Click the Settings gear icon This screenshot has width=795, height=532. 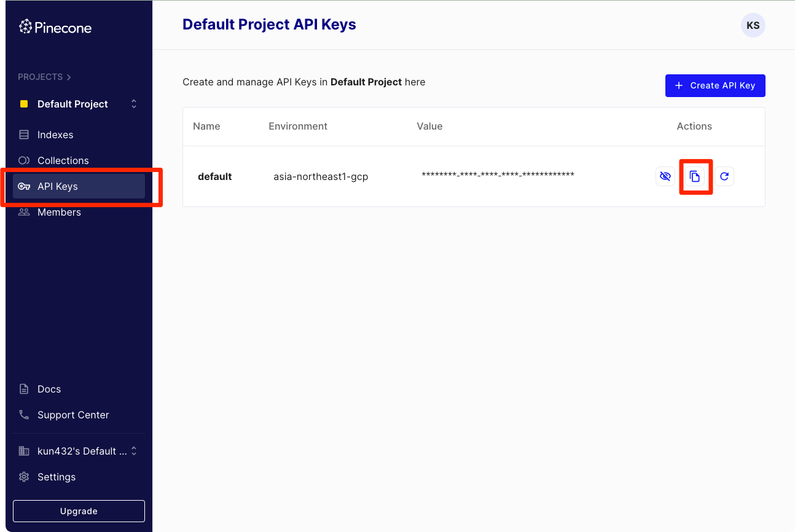(24, 477)
